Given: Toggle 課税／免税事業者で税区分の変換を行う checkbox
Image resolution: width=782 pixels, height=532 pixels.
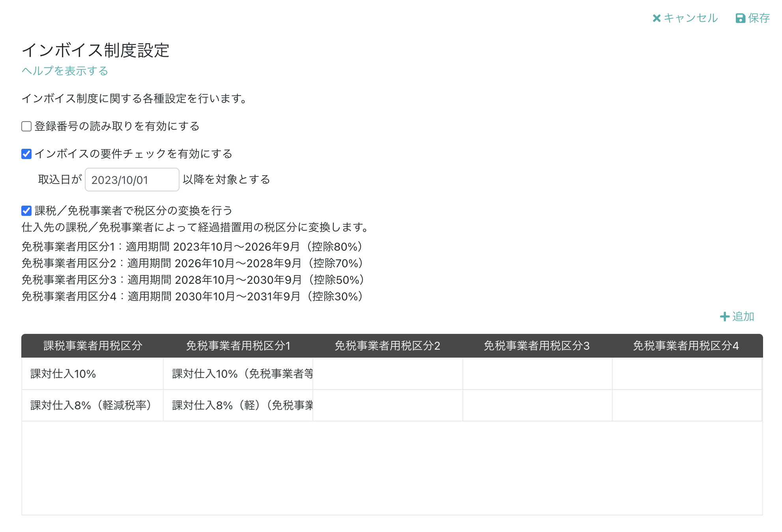Looking at the screenshot, I should tap(26, 211).
